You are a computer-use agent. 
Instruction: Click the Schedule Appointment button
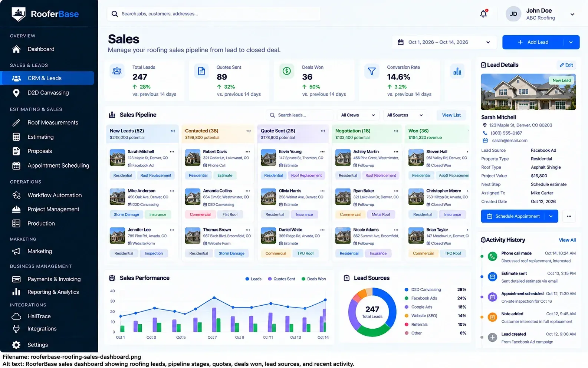point(513,216)
